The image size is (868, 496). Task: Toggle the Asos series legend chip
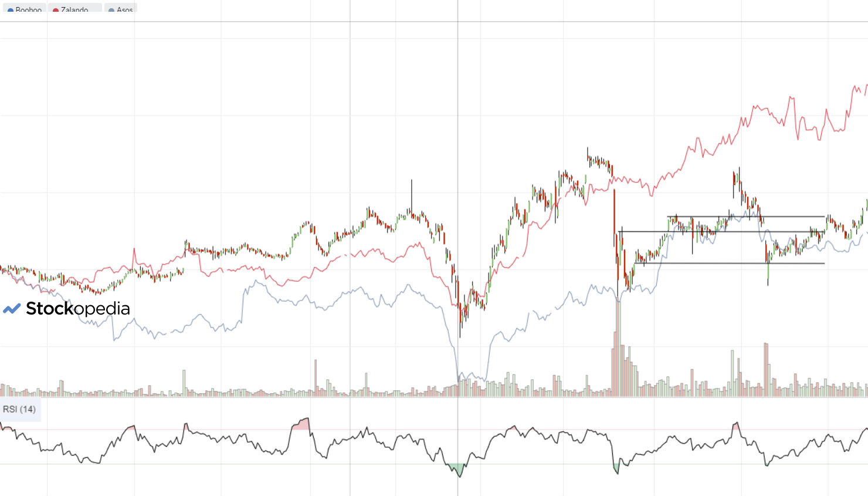click(x=120, y=9)
